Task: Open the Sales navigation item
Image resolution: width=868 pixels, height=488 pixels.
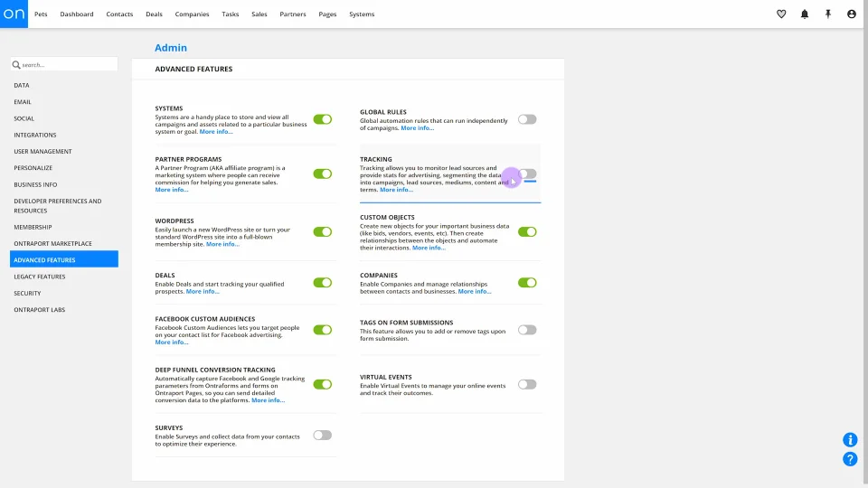Action: (259, 14)
